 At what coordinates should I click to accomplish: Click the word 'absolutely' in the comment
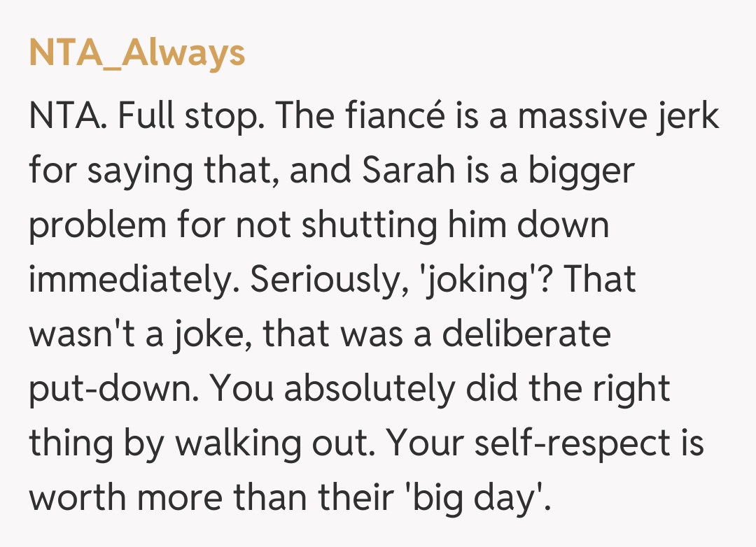(x=367, y=390)
